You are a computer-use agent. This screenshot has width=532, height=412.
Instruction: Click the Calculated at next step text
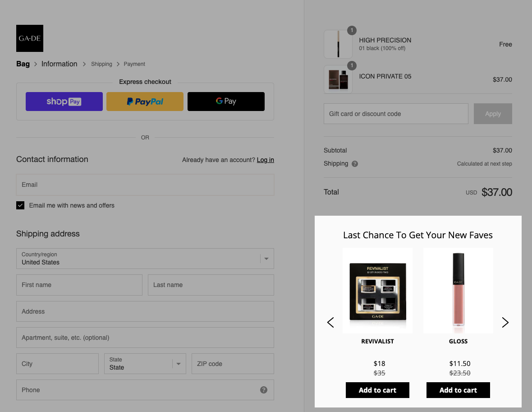point(485,164)
